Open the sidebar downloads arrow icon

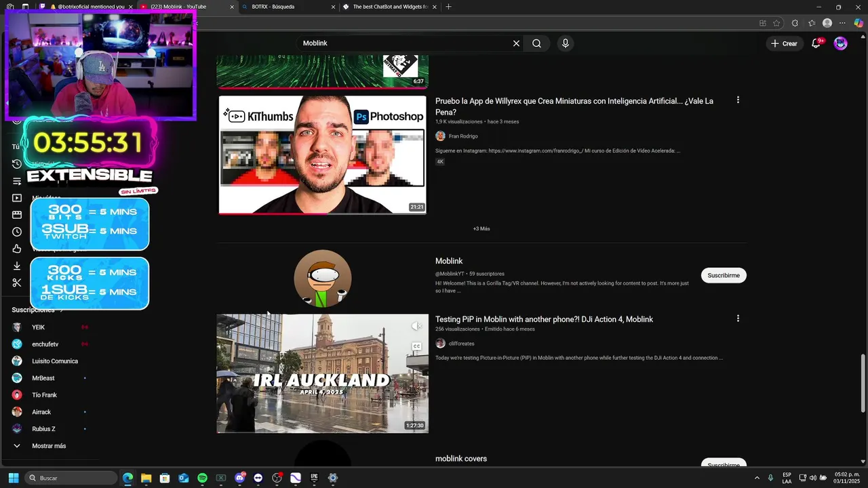tap(17, 266)
